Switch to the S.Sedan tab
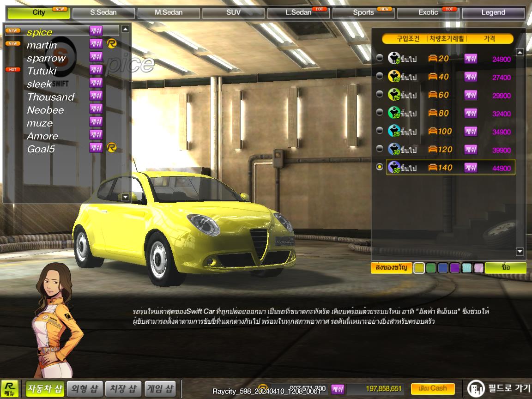 pyautogui.click(x=103, y=13)
